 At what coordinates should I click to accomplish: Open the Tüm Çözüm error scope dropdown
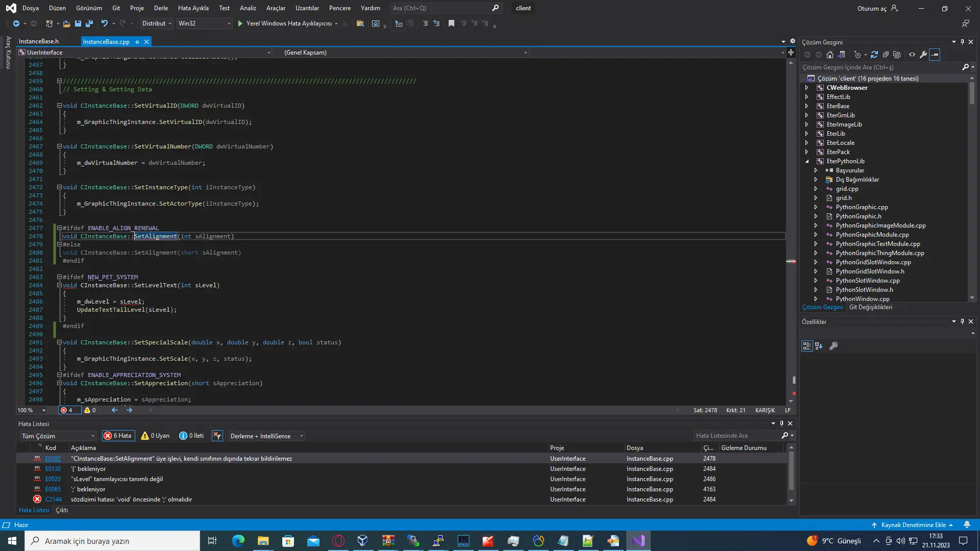(58, 436)
